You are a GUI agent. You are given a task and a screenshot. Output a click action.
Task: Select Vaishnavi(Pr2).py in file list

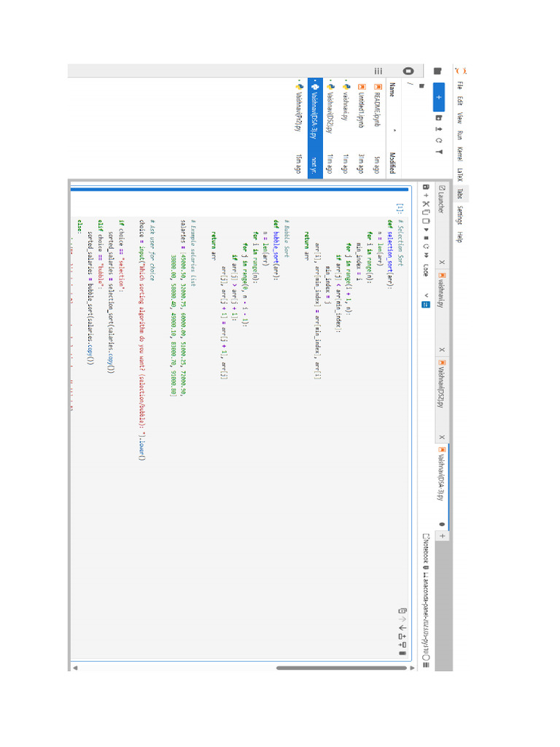[x=298, y=129]
